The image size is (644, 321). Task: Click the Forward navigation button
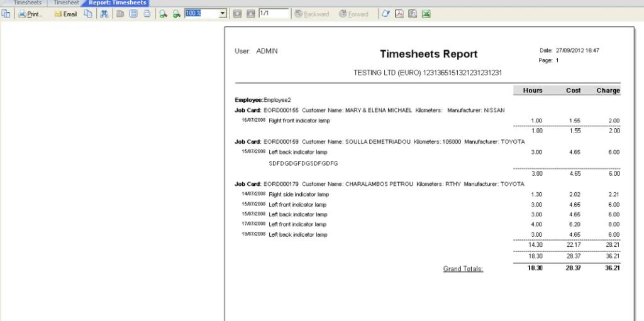(353, 14)
